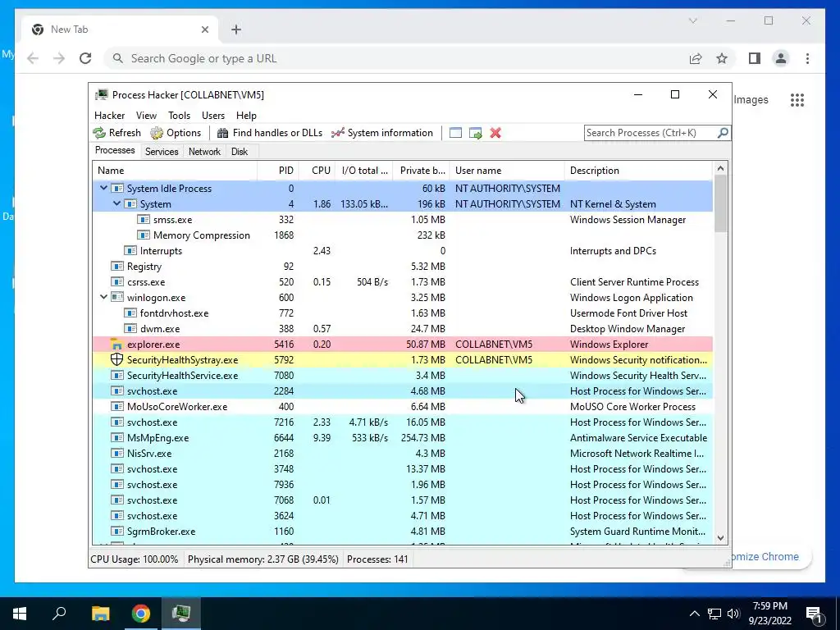Open the Tools menu
840x630 pixels.
(x=179, y=115)
